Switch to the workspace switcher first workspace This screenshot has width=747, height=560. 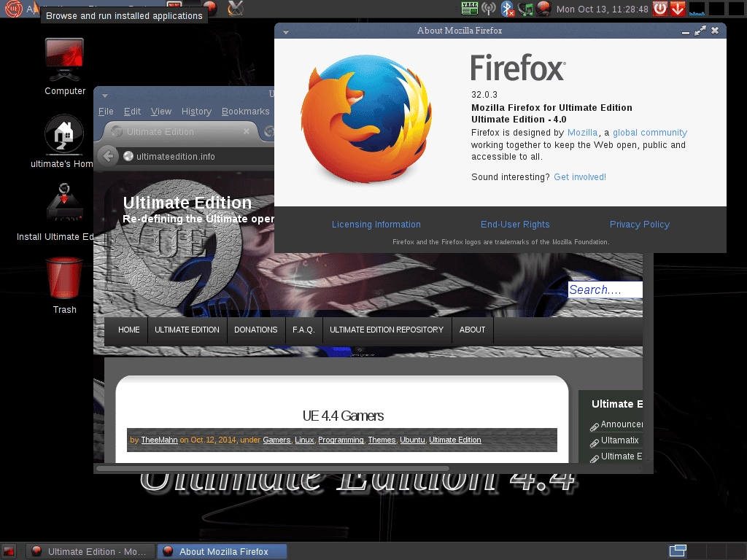coord(678,551)
